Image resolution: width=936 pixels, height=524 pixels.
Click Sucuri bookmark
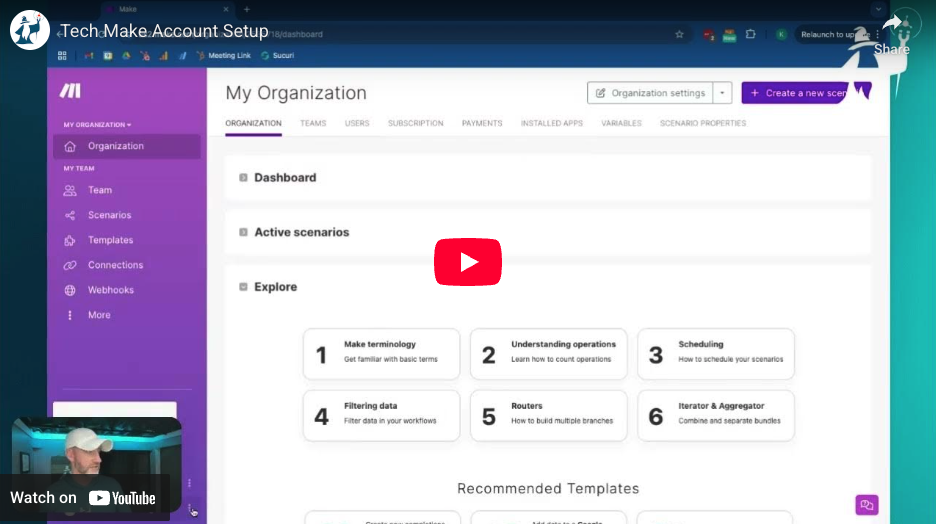click(x=278, y=56)
